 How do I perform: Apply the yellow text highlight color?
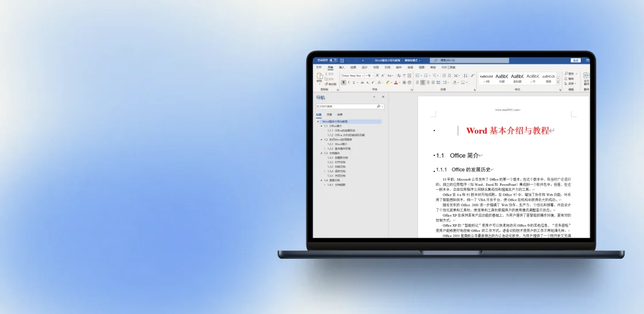pyautogui.click(x=388, y=82)
